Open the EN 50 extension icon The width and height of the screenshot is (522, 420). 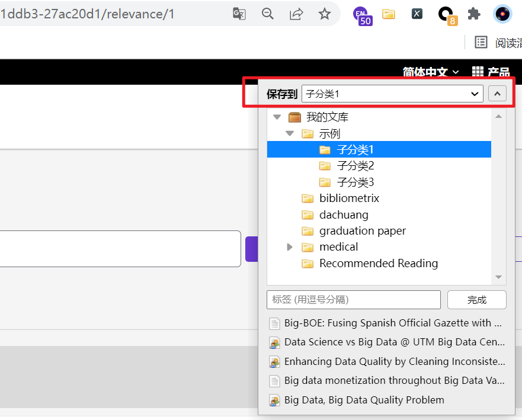coord(362,15)
